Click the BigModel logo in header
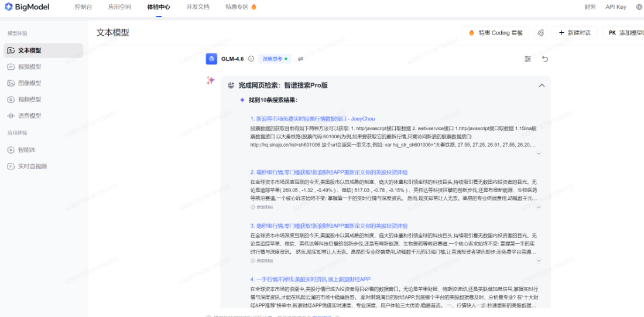 click(28, 7)
